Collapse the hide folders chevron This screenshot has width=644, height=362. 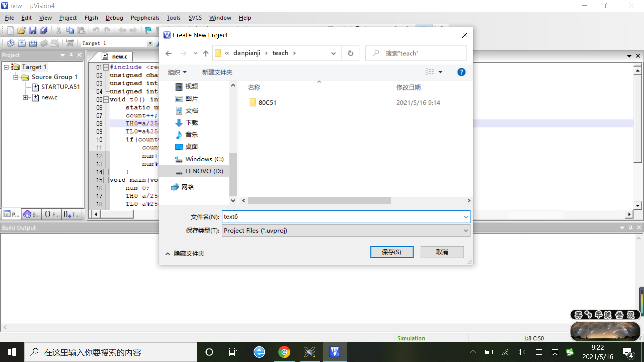[168, 254]
